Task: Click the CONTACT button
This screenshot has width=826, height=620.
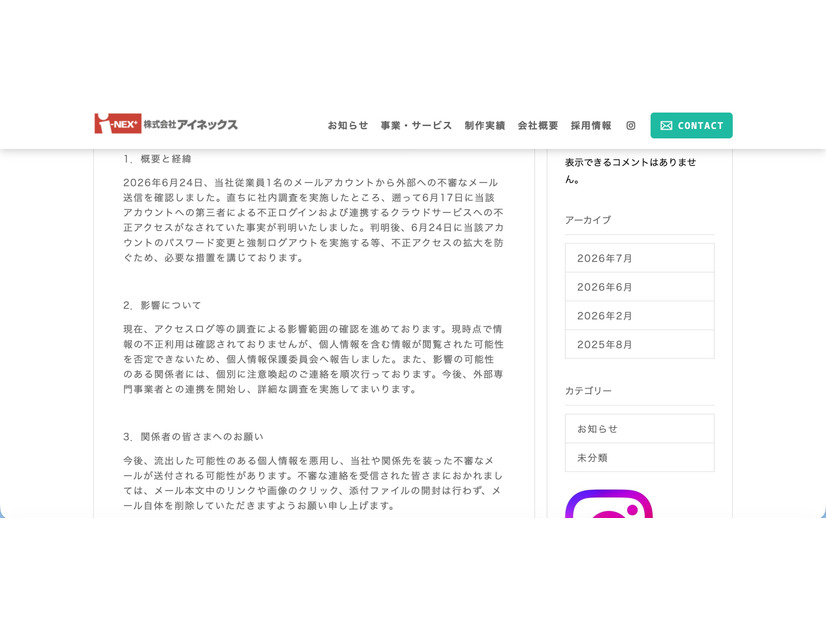Action: point(691,125)
